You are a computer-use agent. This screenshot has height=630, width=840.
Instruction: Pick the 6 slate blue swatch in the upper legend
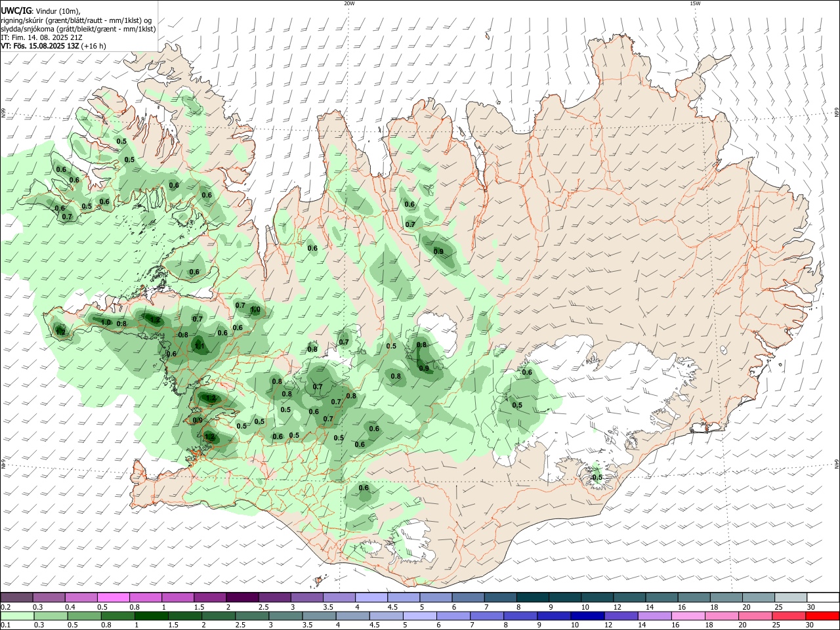(467, 597)
